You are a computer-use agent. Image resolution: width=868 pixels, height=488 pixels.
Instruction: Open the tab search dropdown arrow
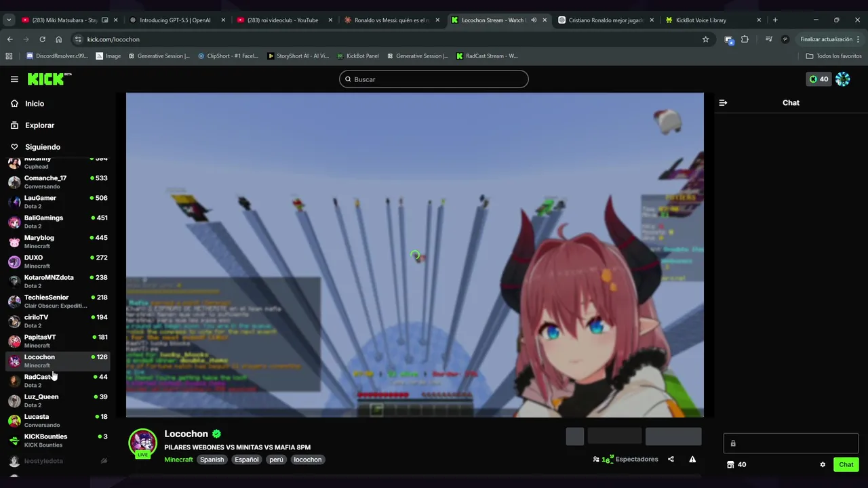[x=9, y=20]
